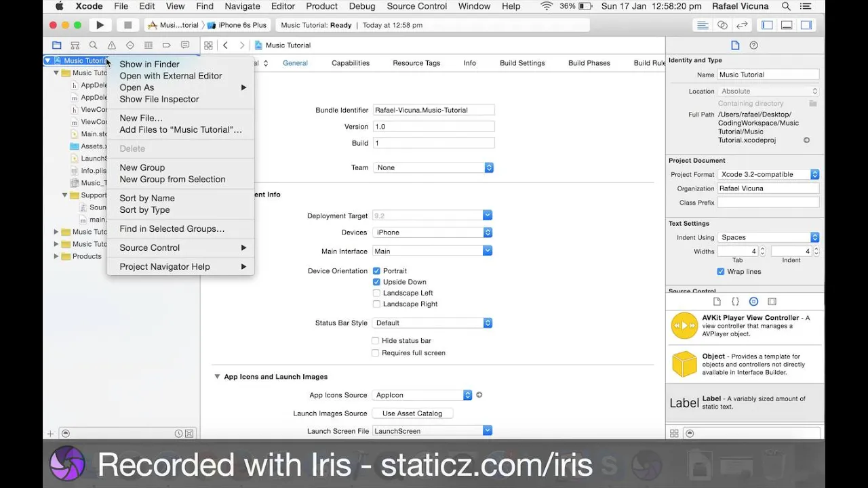Open the Issue navigator warning icon
The image size is (868, 488).
coord(112,45)
